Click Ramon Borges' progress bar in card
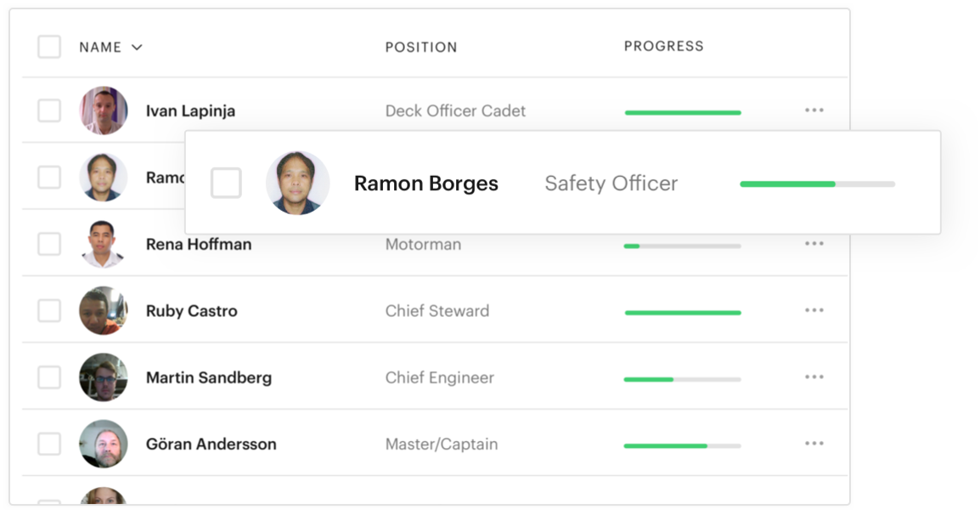The width and height of the screenshot is (980, 515). [817, 184]
